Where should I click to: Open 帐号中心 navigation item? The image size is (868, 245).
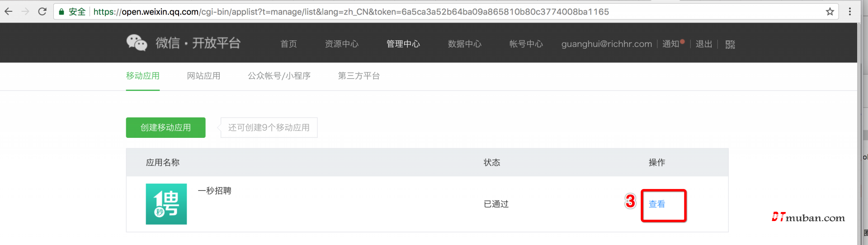(526, 44)
